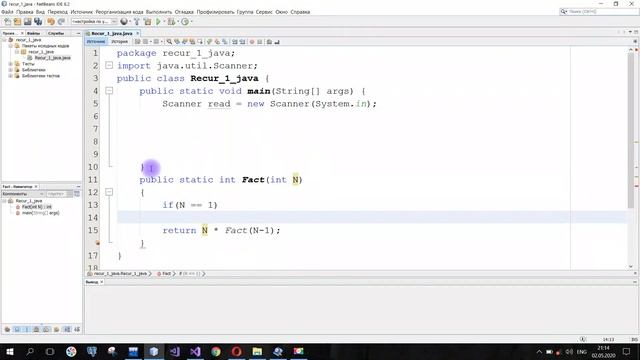Place cursor on highlighted line 14
This screenshot has height=360, width=640.
pos(371,218)
